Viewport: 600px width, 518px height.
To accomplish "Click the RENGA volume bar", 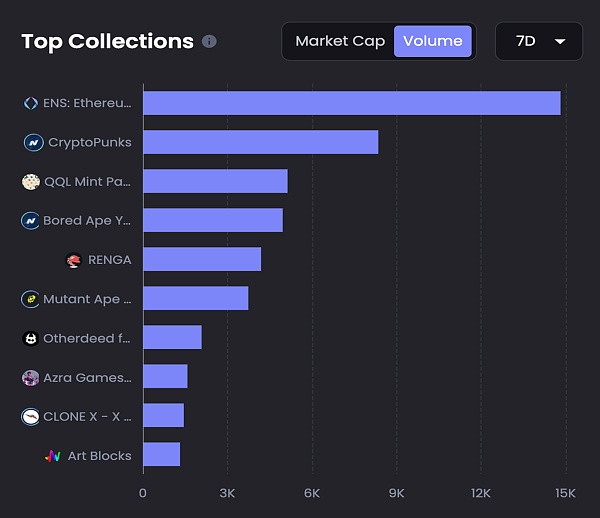I will pos(202,260).
